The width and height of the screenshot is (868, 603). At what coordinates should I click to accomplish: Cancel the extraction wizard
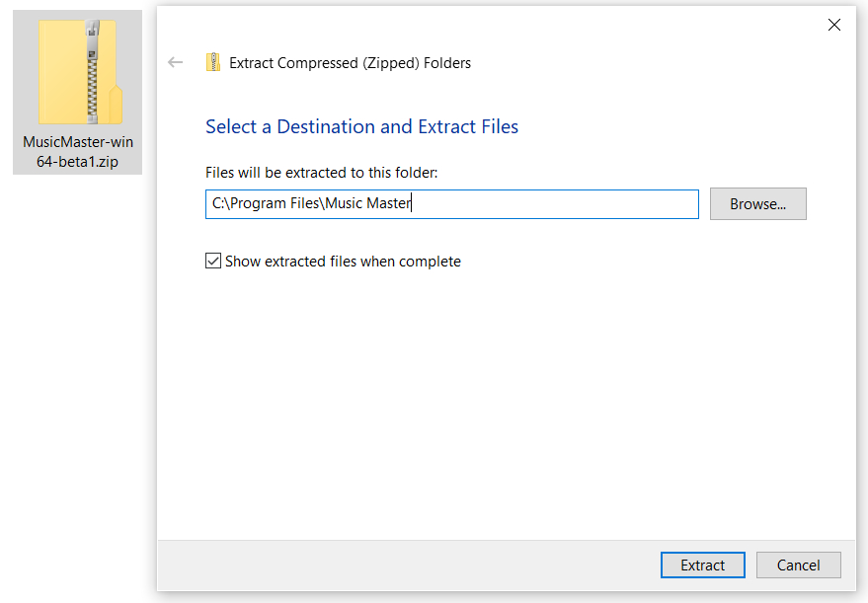pos(798,565)
